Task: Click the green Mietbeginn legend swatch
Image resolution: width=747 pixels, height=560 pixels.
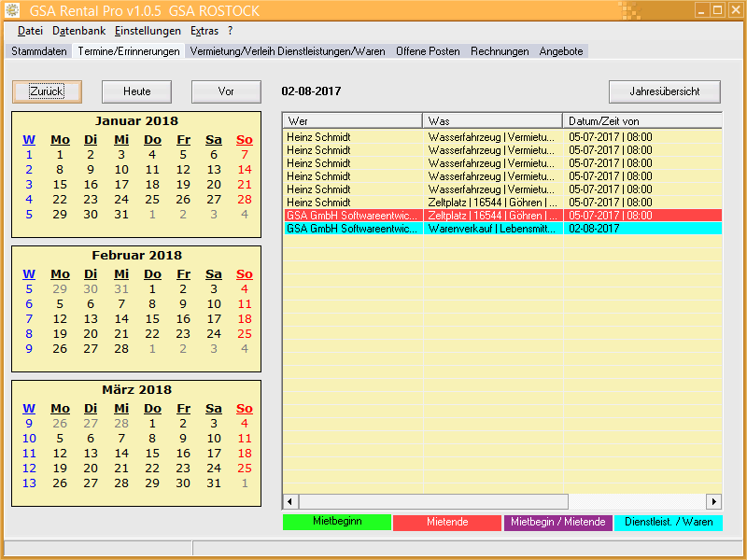Action: pyautogui.click(x=337, y=522)
